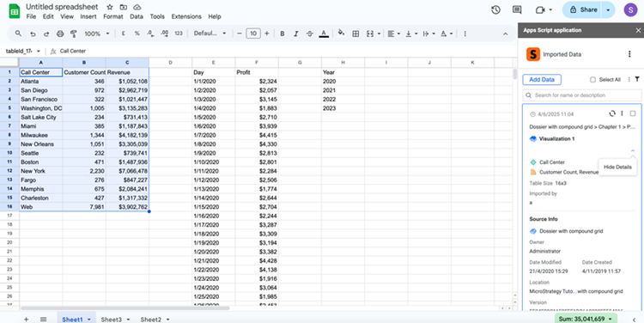Open the Extensions menu
The width and height of the screenshot is (644, 323).
(186, 17)
